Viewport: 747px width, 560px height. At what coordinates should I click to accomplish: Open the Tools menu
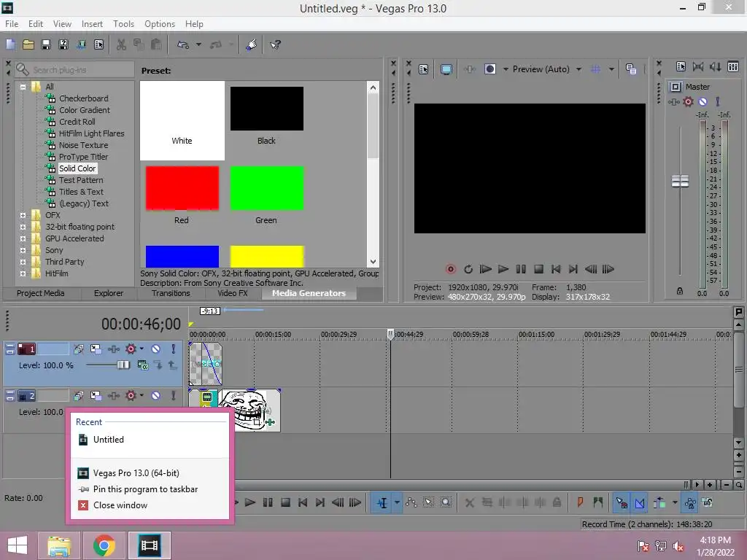click(123, 24)
